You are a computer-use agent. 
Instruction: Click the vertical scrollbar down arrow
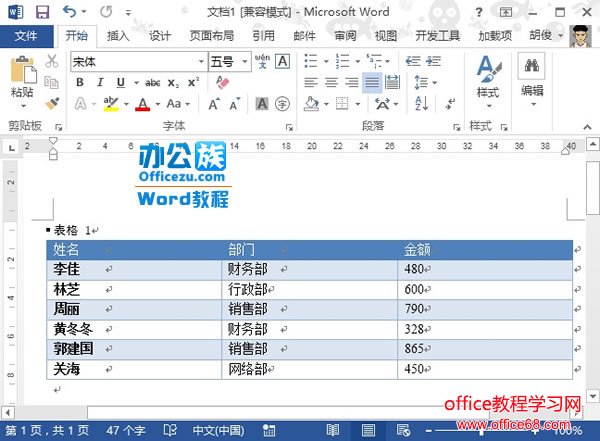(593, 397)
